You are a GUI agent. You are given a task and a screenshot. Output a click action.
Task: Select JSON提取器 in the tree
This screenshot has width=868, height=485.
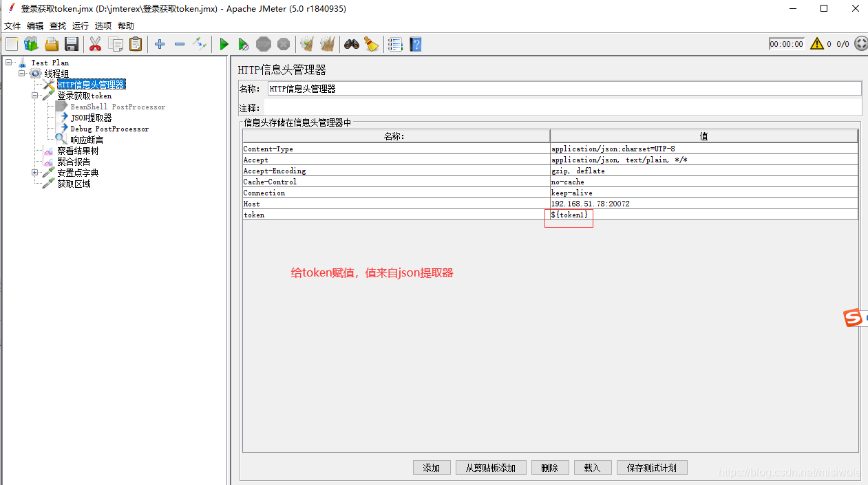pyautogui.click(x=91, y=118)
